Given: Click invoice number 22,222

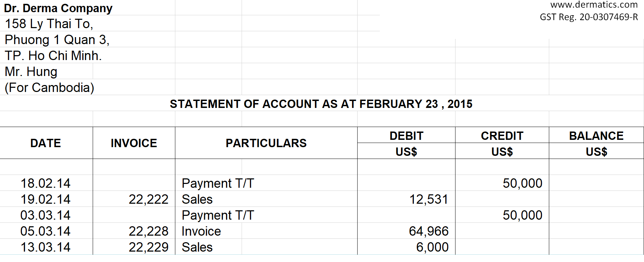Looking at the screenshot, I should 148,199.
